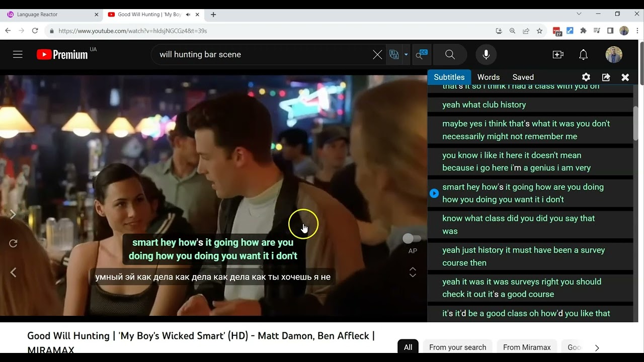Go back in browser history
Image resolution: width=644 pixels, height=362 pixels.
8,31
